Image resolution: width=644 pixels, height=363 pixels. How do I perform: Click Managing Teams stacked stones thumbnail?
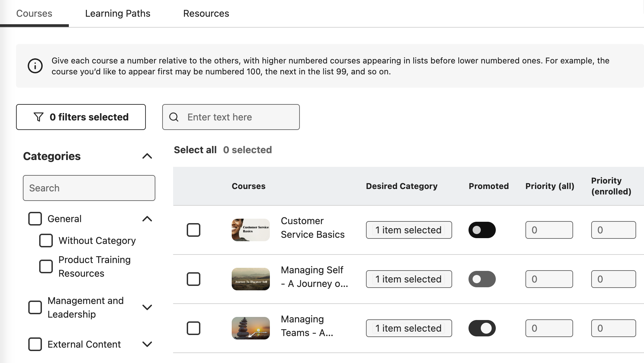250,328
